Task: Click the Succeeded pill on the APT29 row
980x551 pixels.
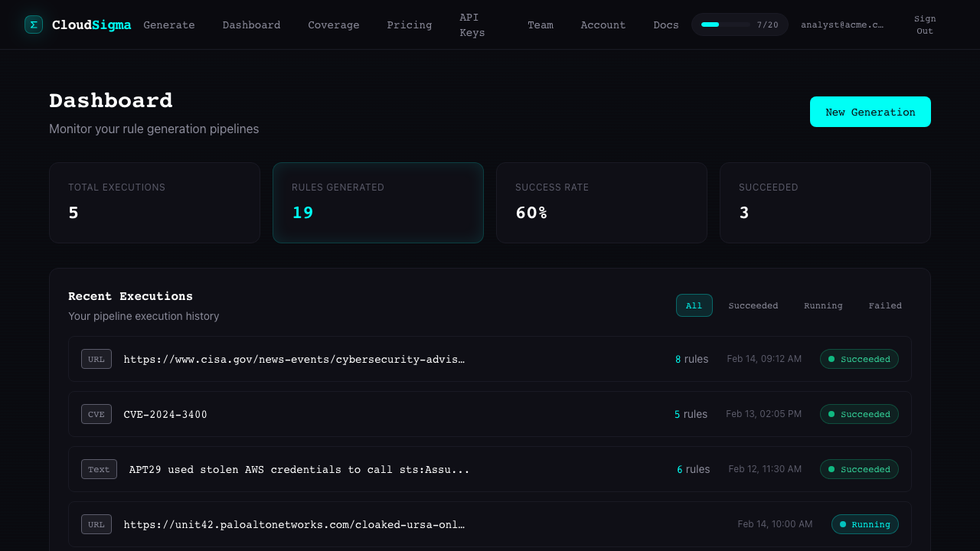Action: pyautogui.click(x=859, y=469)
